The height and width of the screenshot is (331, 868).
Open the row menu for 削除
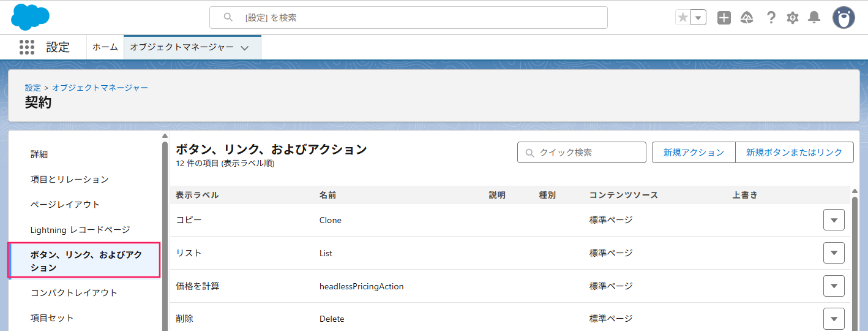834,319
